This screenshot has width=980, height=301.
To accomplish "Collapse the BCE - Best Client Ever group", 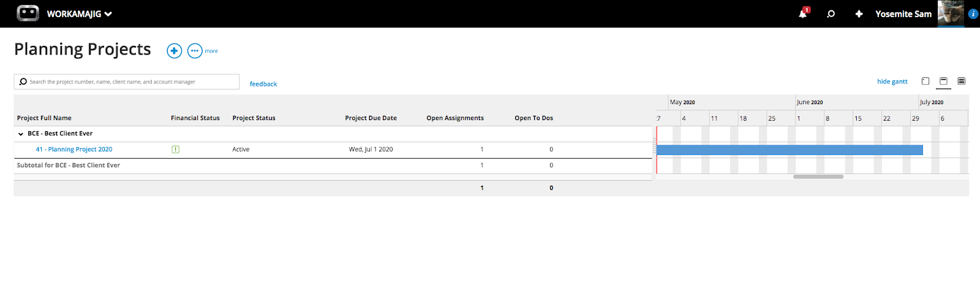I will (x=20, y=134).
